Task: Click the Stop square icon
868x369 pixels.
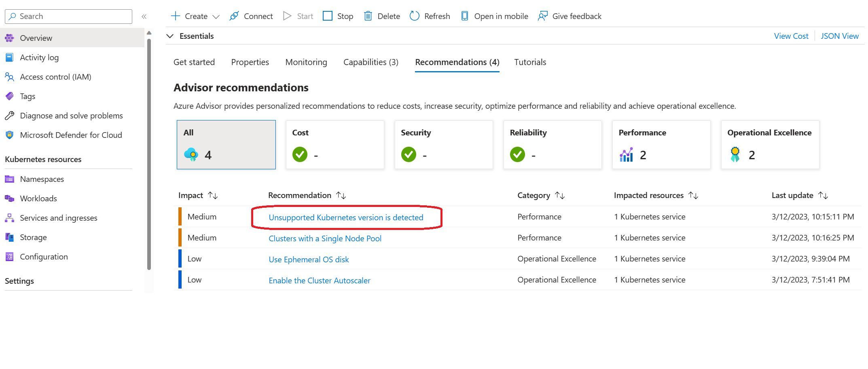Action: (x=328, y=16)
